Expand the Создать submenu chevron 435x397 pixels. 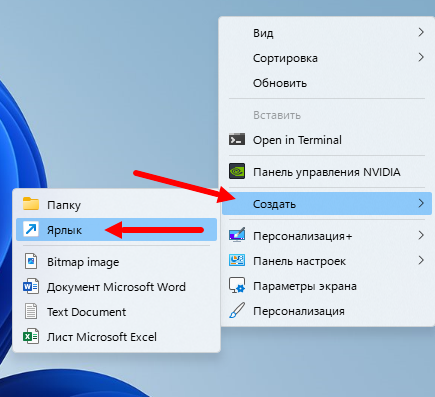coord(421,203)
